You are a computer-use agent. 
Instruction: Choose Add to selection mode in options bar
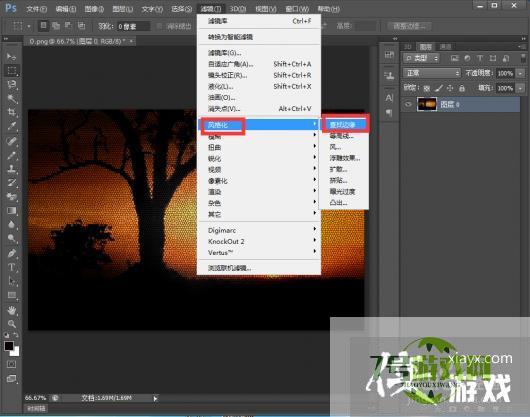[56, 26]
